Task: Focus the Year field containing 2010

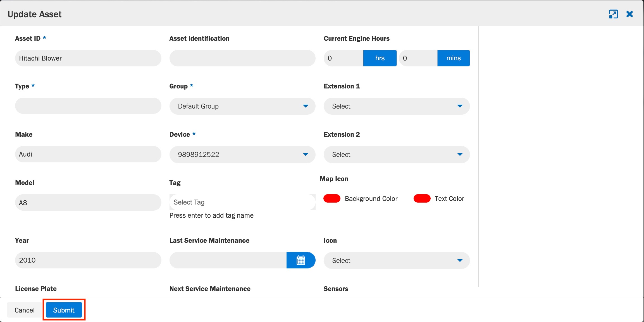Action: click(x=88, y=260)
